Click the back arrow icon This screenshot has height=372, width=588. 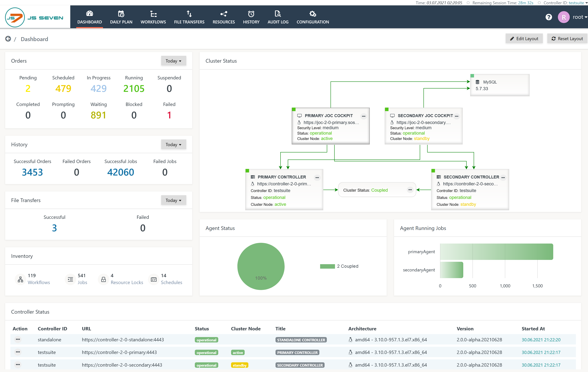coord(8,39)
